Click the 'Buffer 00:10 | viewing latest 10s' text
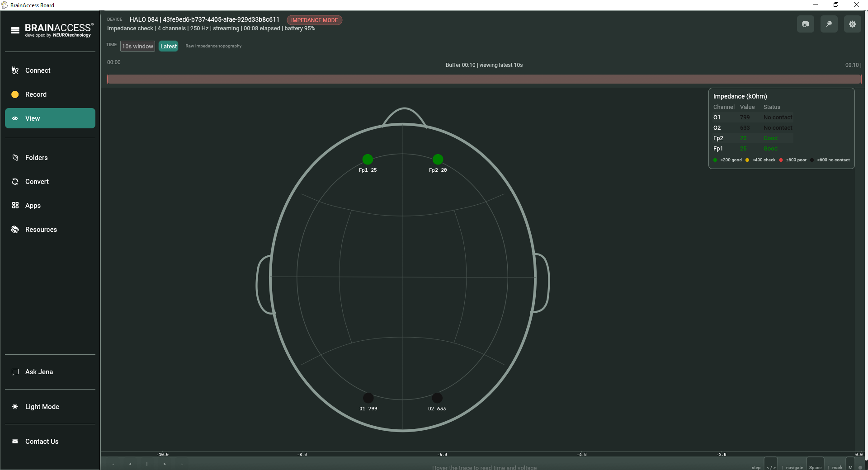Viewport: 868px width, 470px height. coord(484,65)
